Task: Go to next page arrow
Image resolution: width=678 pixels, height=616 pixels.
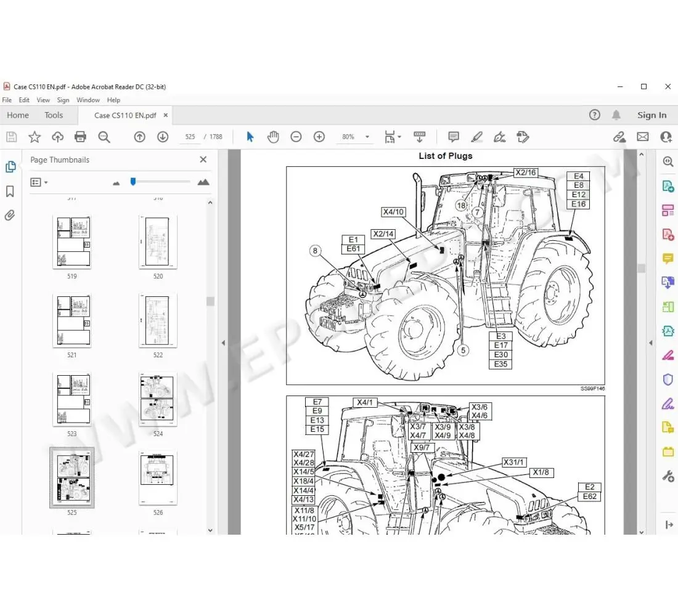Action: pyautogui.click(x=163, y=137)
